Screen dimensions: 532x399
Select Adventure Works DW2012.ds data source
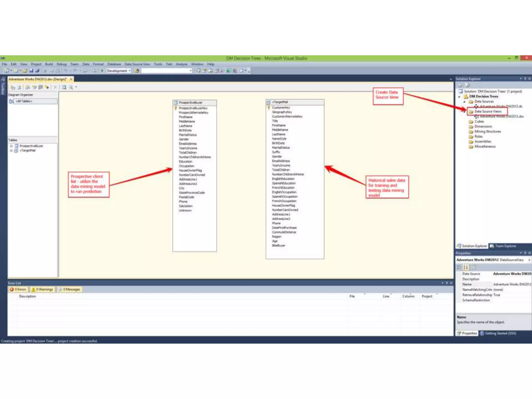(501, 107)
